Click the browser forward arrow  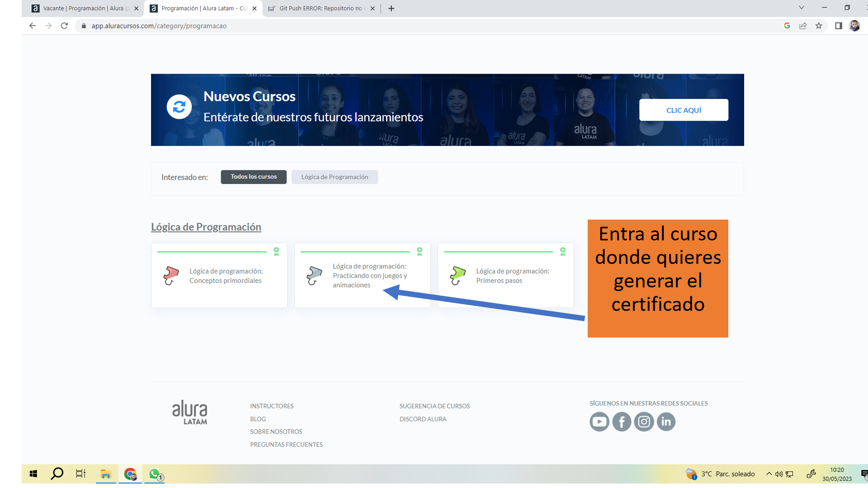tap(48, 26)
